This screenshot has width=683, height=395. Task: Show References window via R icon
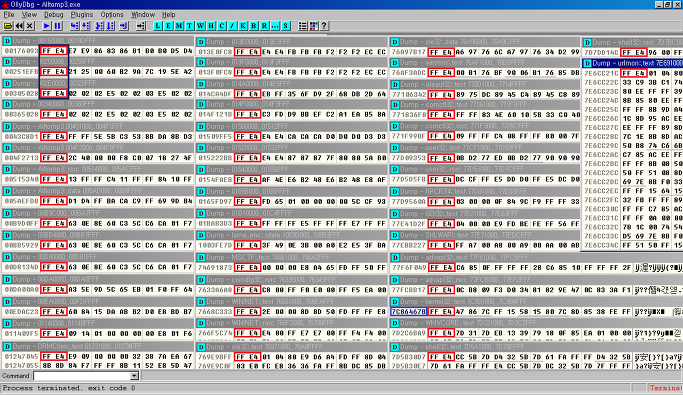(x=264, y=26)
